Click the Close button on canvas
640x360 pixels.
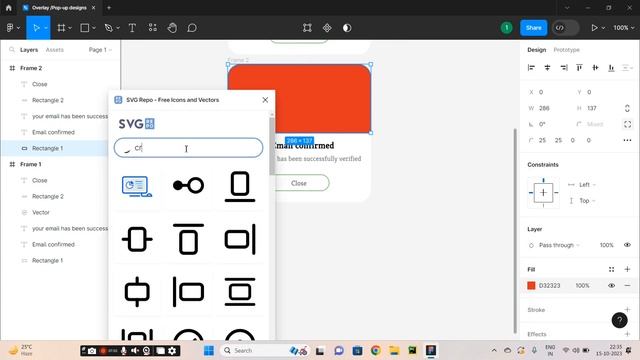(x=299, y=183)
